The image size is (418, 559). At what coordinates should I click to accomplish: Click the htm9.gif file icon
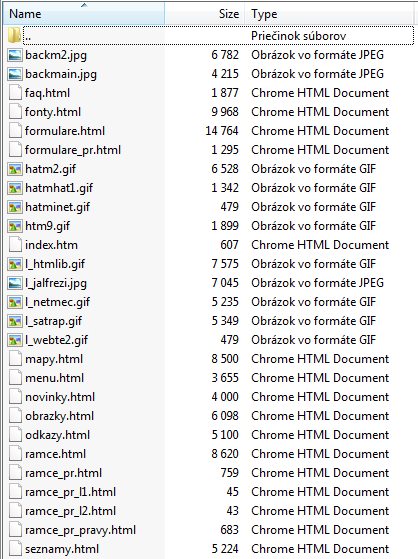click(15, 226)
